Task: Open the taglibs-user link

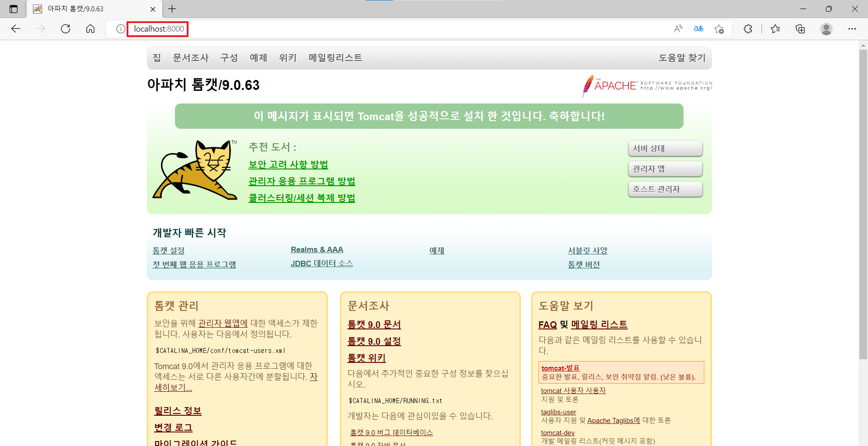Action: 558,412
